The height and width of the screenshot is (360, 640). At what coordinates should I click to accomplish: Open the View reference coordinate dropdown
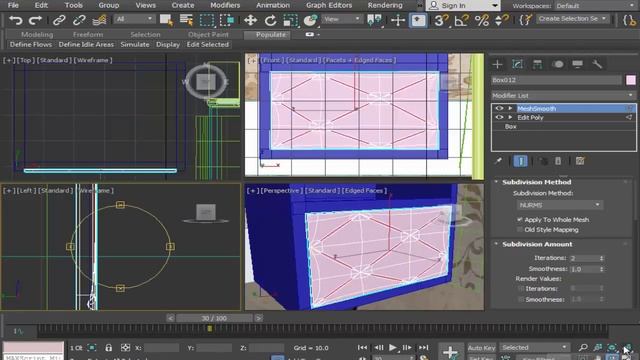pyautogui.click(x=342, y=19)
